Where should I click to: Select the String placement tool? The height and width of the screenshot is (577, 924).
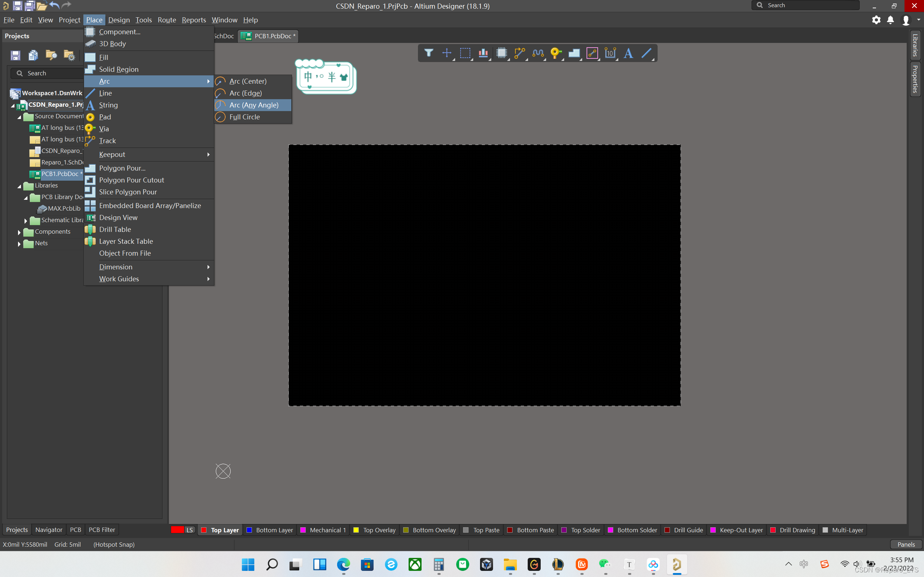point(108,104)
